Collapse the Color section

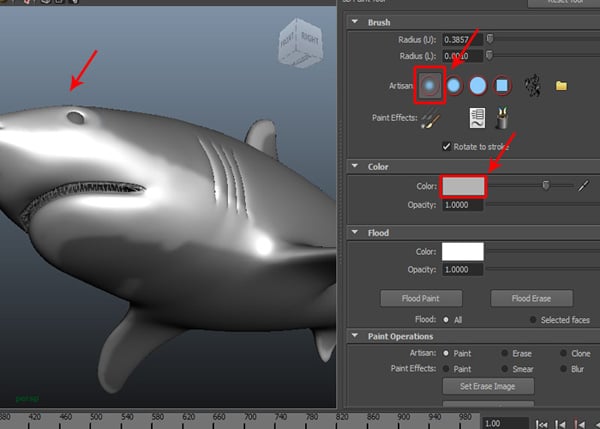click(x=355, y=166)
